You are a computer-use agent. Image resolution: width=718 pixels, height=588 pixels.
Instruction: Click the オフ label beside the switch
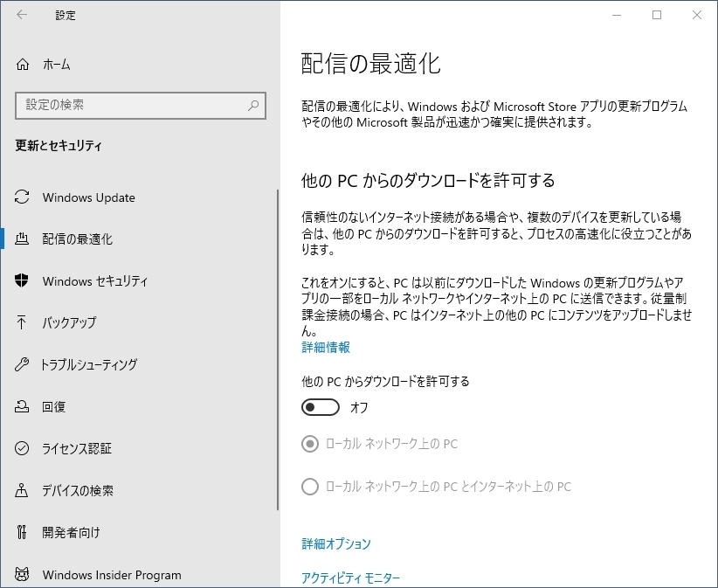(359, 407)
